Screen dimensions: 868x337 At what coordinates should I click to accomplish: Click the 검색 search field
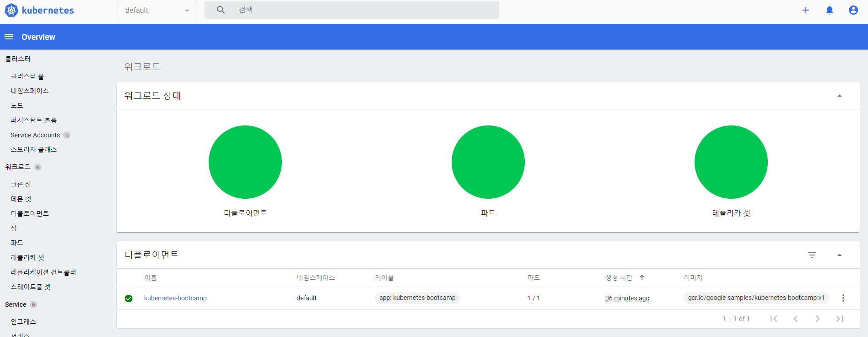click(x=351, y=10)
